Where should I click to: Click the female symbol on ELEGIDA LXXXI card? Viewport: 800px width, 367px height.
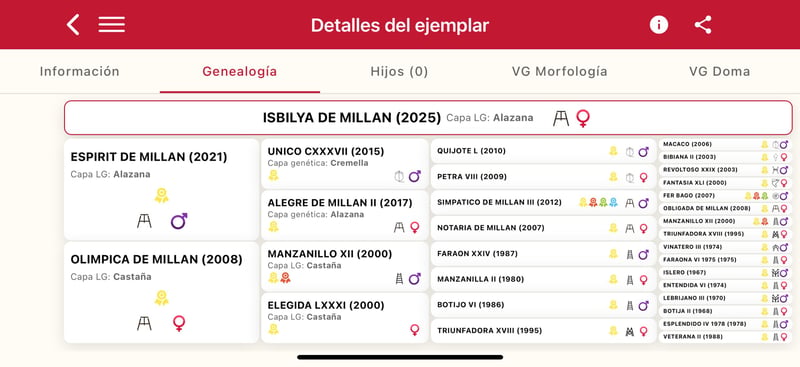pyautogui.click(x=415, y=330)
